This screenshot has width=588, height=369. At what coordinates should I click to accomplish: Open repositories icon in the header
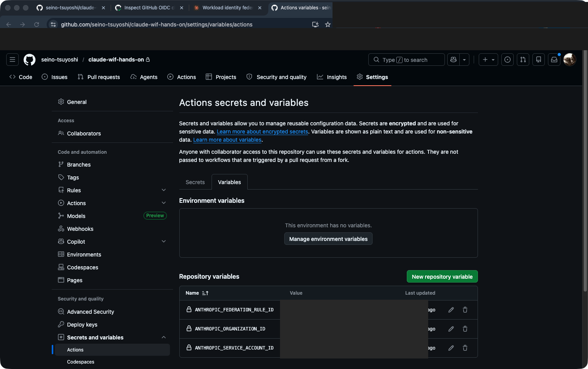(539, 60)
